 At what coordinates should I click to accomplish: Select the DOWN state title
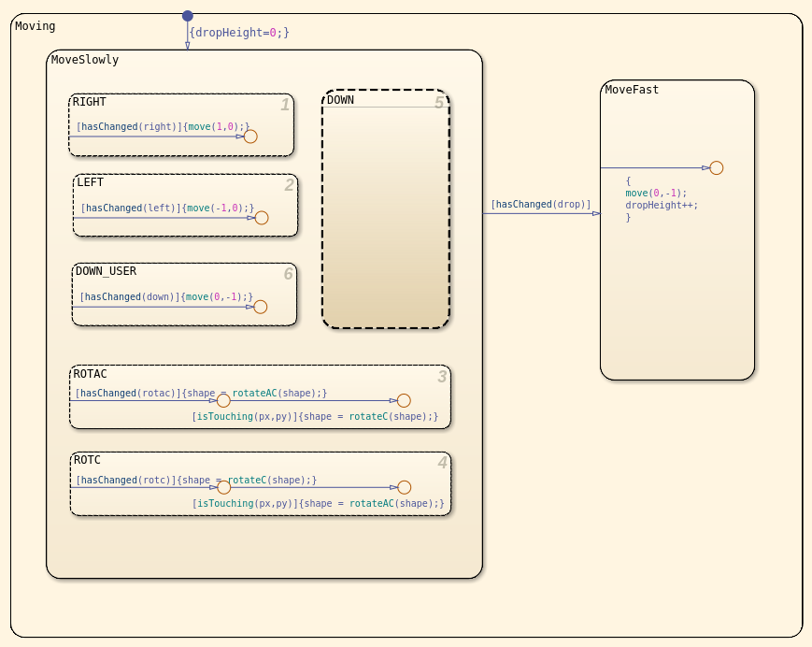click(340, 100)
